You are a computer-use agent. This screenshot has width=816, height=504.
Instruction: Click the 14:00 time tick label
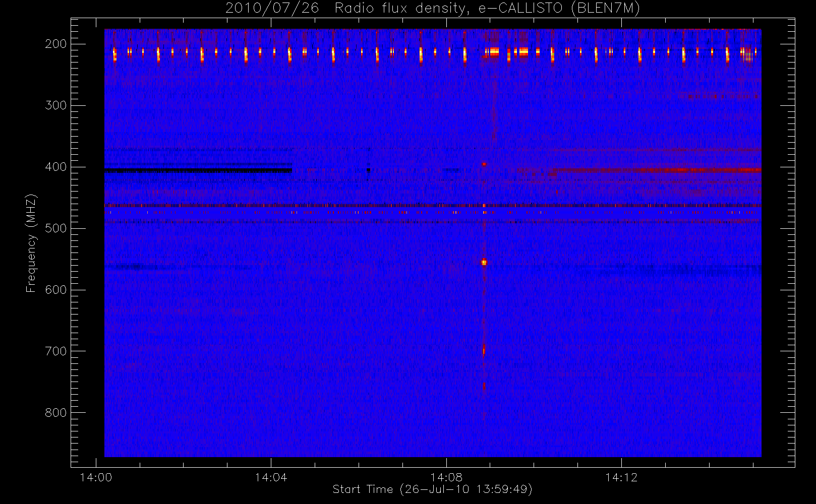point(96,477)
